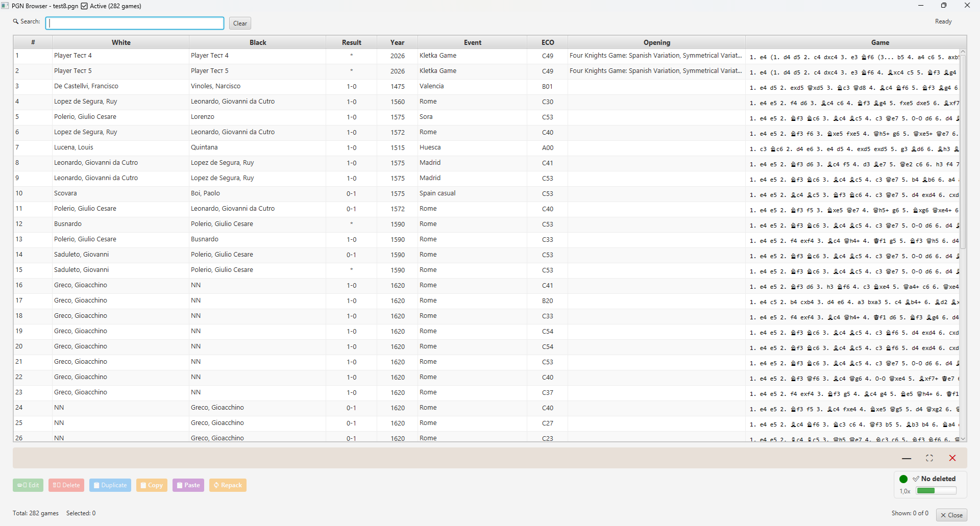The height and width of the screenshot is (526, 980).
Task: Click the green progress bar next to 1,0x
Action: coord(936,491)
